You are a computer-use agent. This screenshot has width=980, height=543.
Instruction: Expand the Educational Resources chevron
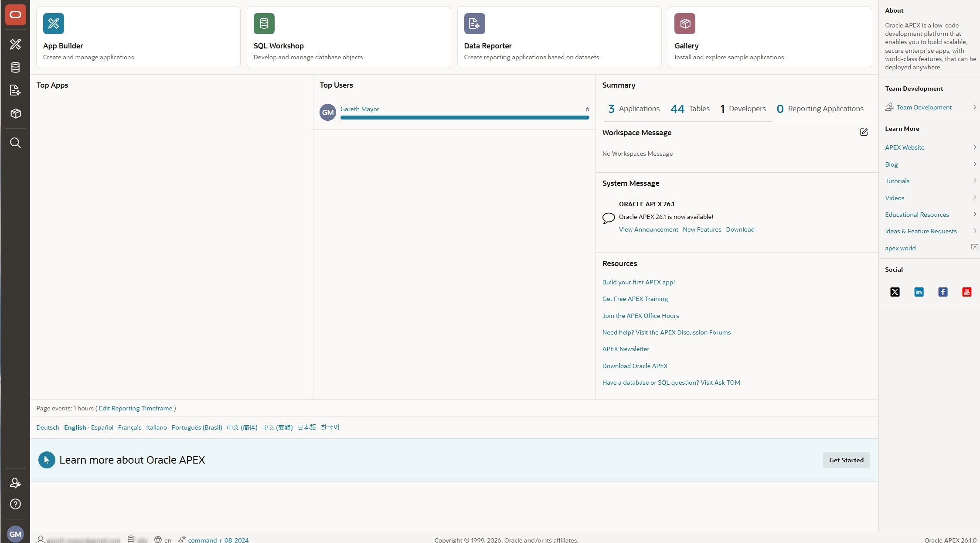pos(975,214)
